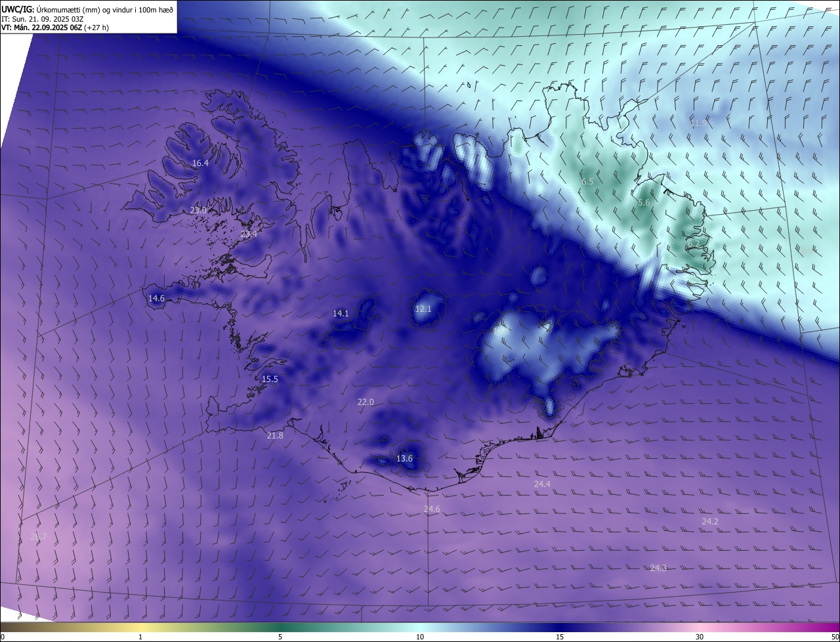Click the 14.1 value on the map
Viewport: 840px width, 642px height.
[x=341, y=314]
